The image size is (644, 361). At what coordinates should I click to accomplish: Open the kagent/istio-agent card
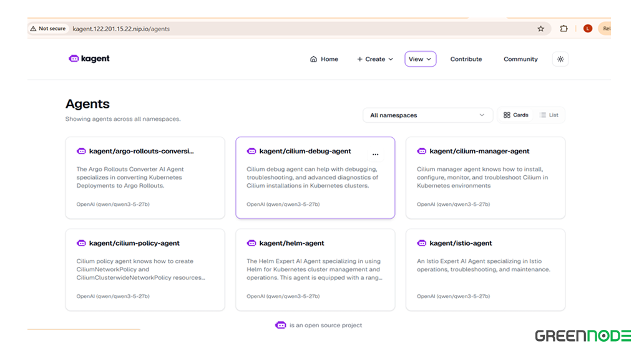tap(485, 269)
